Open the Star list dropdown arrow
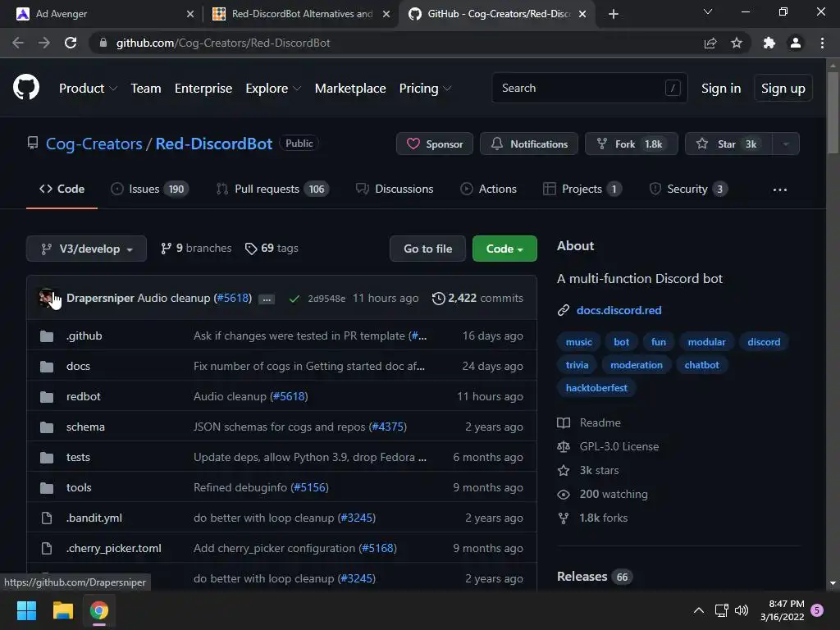Screen dimensions: 840x630 tap(786, 144)
